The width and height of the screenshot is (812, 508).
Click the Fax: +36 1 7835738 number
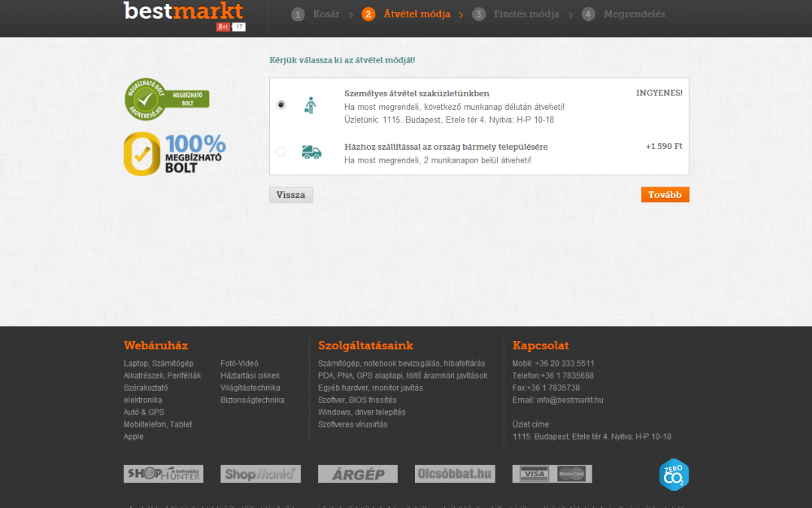coord(546,388)
